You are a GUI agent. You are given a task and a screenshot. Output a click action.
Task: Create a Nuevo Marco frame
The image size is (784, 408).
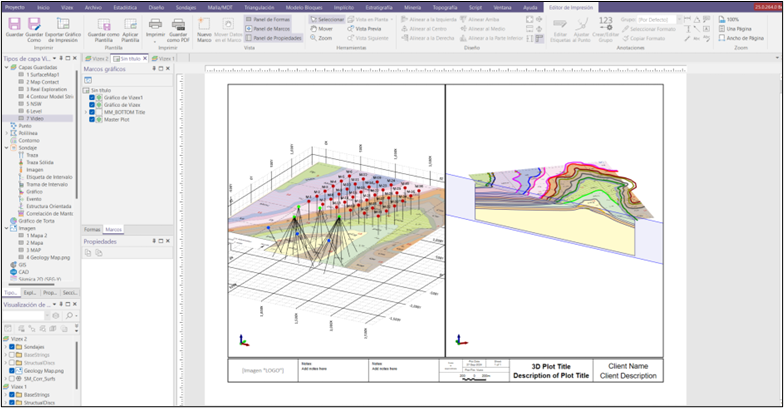tap(205, 23)
